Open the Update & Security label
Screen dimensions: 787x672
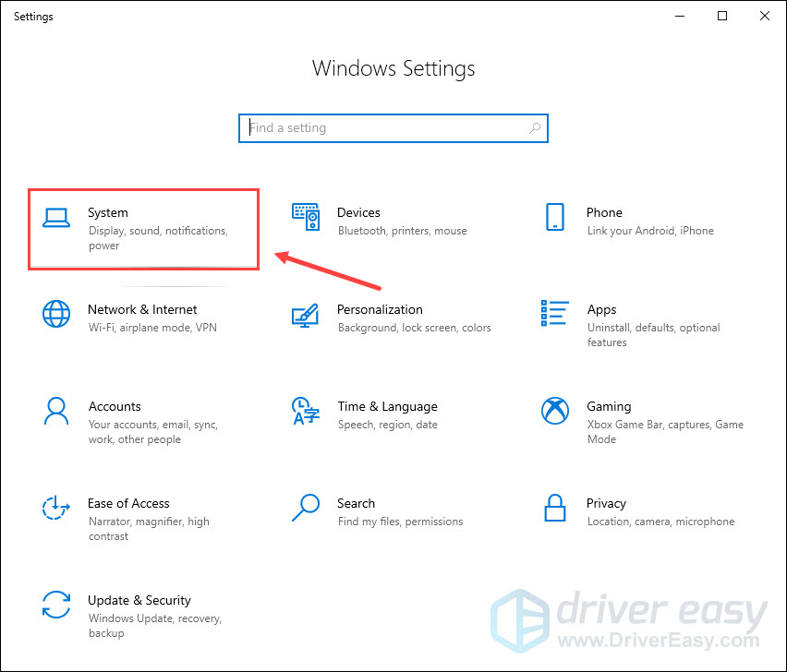click(139, 600)
